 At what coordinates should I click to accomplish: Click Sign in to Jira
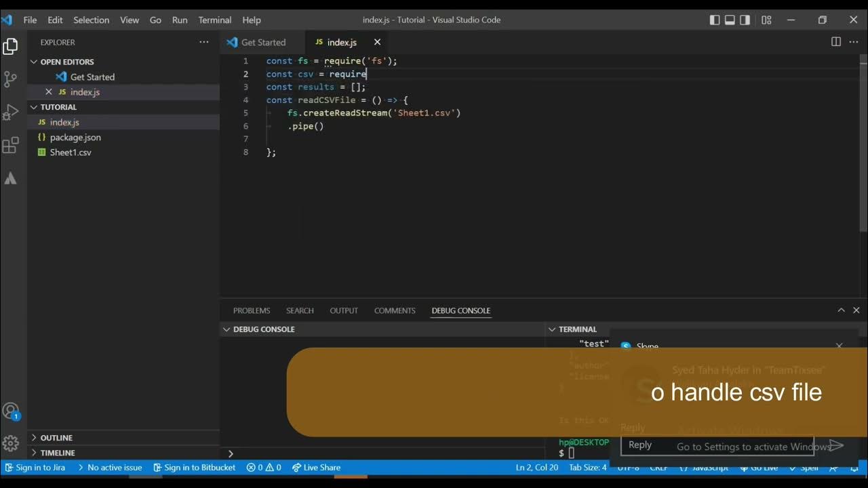[x=35, y=468]
